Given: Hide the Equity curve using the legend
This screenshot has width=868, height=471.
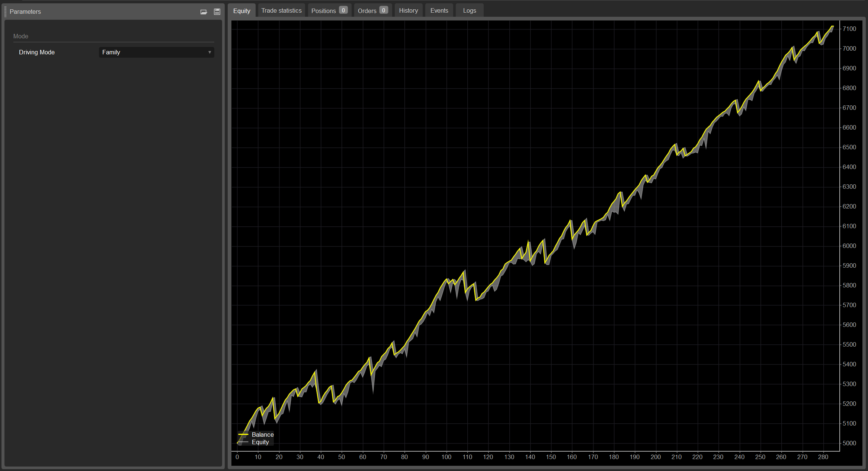Looking at the screenshot, I should (260, 442).
